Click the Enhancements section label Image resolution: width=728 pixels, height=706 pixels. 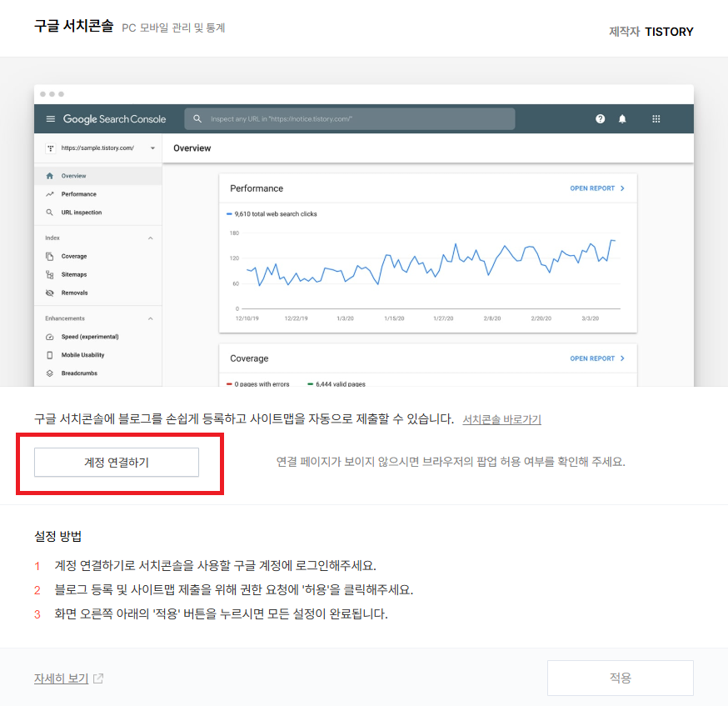click(x=65, y=318)
